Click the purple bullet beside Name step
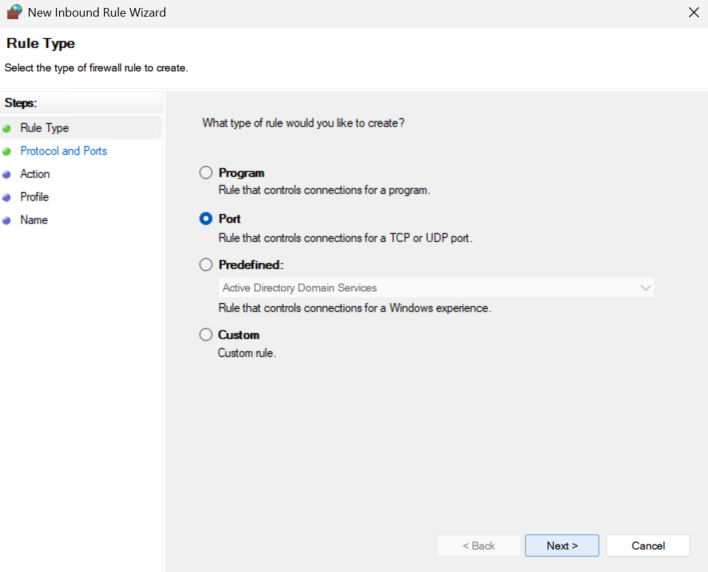The image size is (708, 572). coord(7,220)
